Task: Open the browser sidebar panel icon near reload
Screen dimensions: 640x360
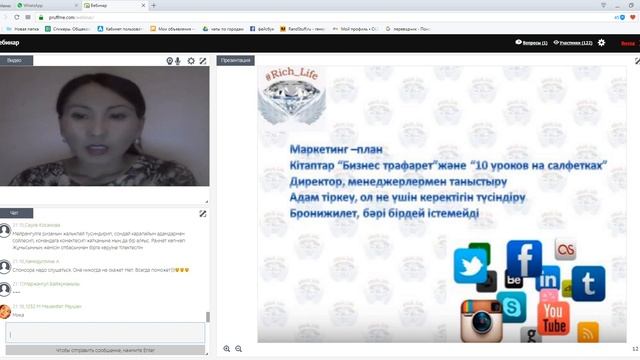Action: click(28, 17)
